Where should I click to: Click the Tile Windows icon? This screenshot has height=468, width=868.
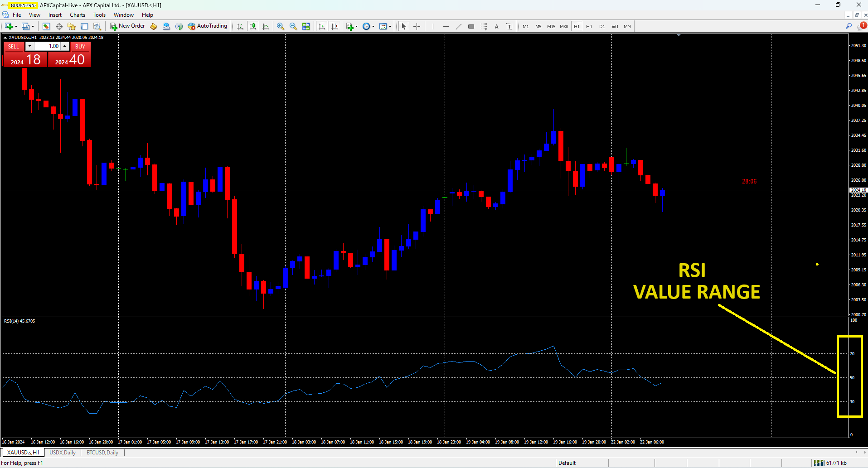tap(306, 26)
